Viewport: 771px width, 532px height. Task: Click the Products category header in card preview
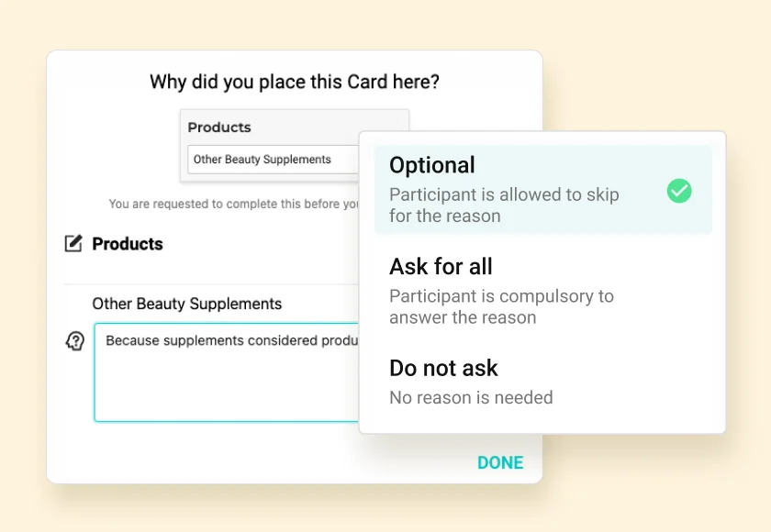click(x=219, y=127)
